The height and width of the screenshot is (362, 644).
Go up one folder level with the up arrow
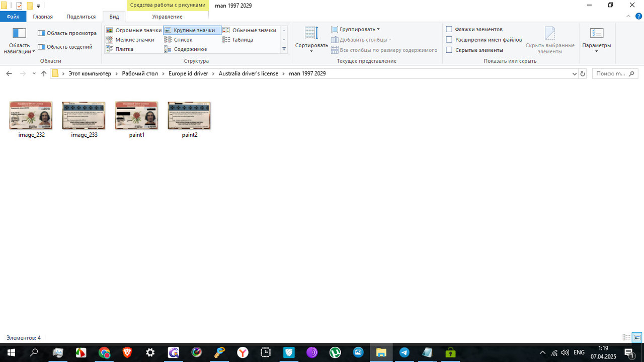44,74
